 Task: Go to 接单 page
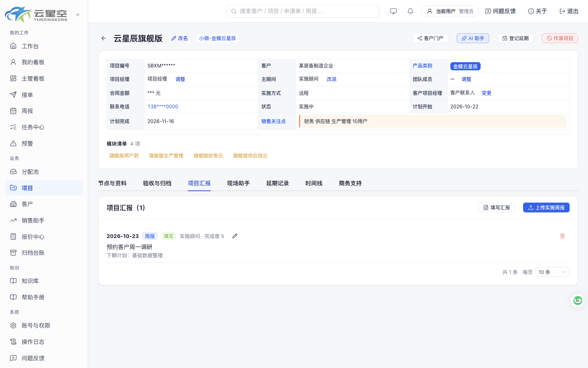(44, 95)
